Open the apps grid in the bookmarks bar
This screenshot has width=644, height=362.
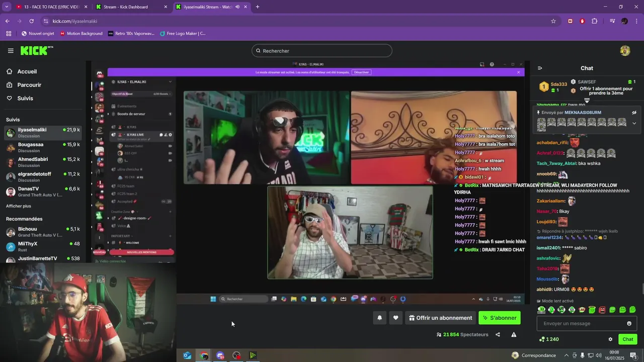pos(9,34)
